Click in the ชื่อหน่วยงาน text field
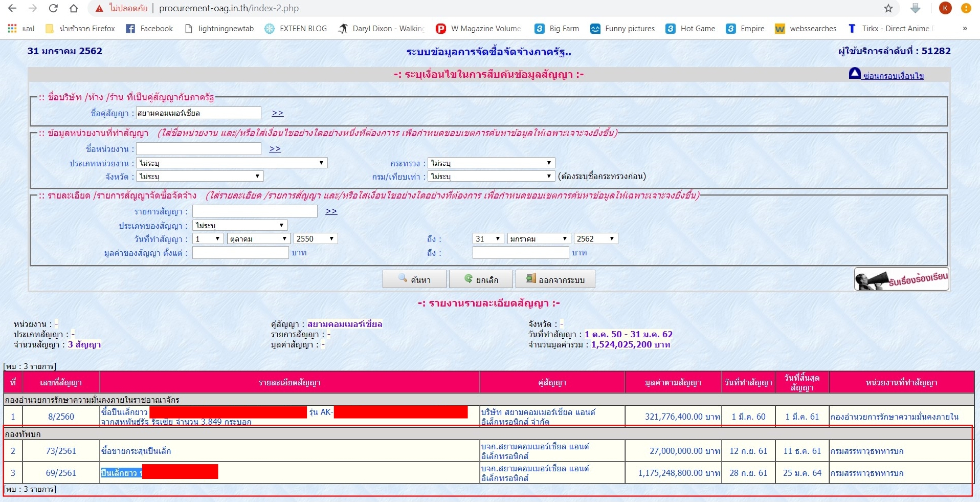 click(199, 149)
